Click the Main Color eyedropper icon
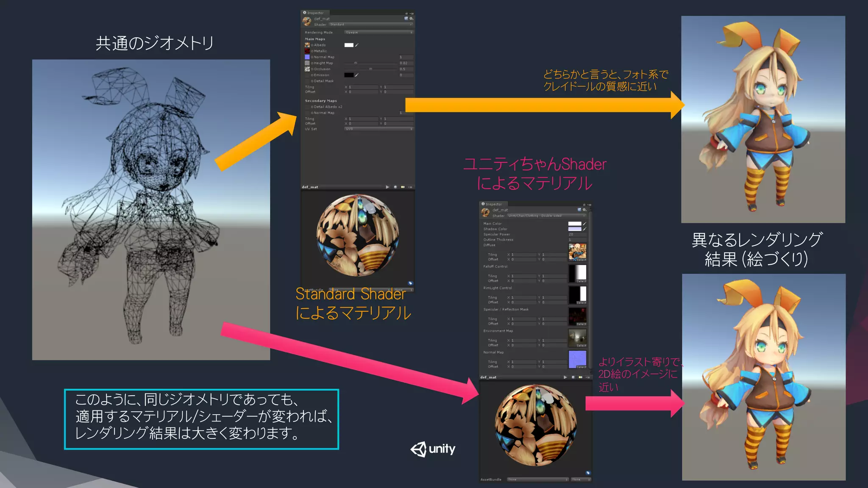Viewport: 868px width, 488px height. pyautogui.click(x=584, y=224)
